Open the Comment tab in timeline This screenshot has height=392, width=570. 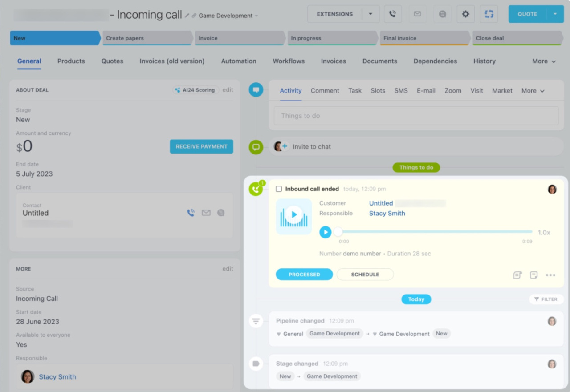click(x=325, y=91)
